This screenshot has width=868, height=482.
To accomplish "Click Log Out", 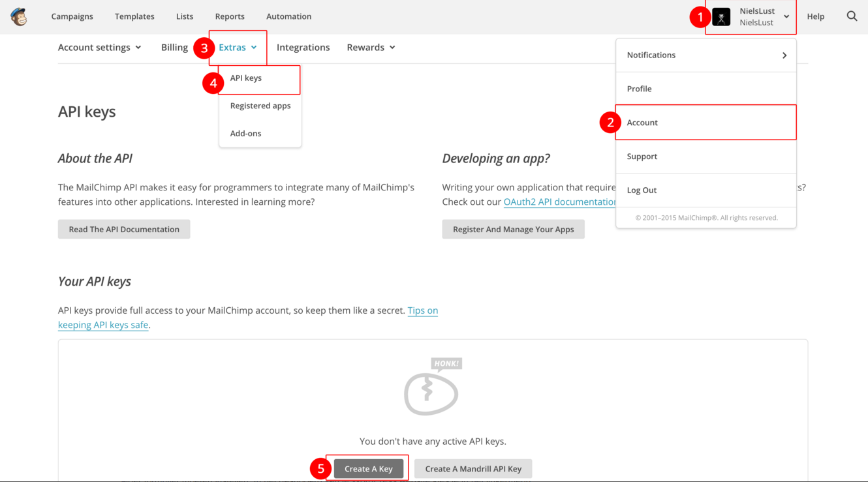I will coord(706,190).
